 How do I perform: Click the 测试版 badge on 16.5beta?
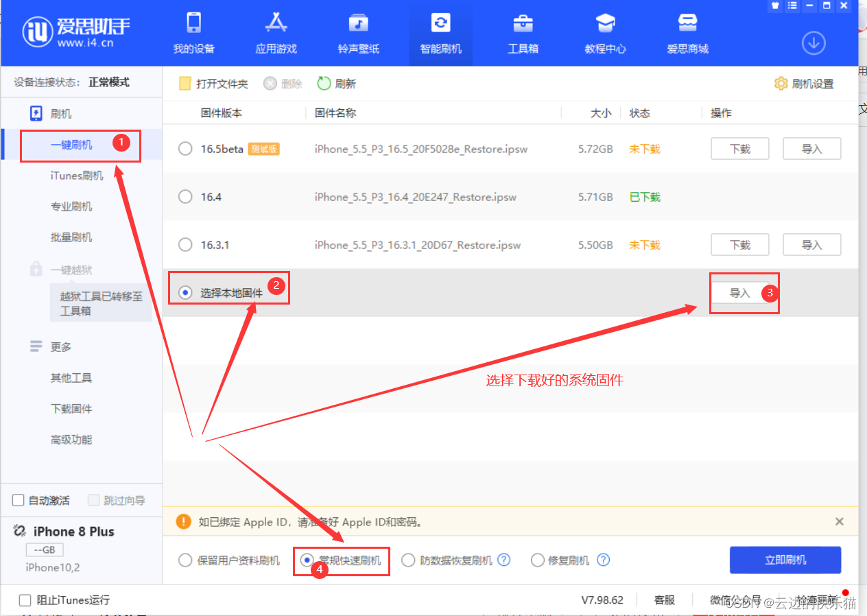tap(263, 149)
